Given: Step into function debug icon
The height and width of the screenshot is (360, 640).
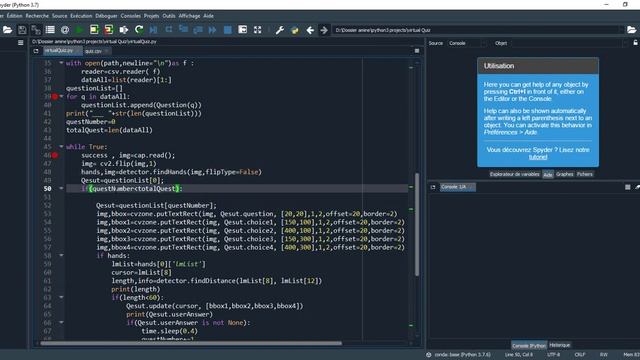Looking at the screenshot, I should tap(183, 30).
